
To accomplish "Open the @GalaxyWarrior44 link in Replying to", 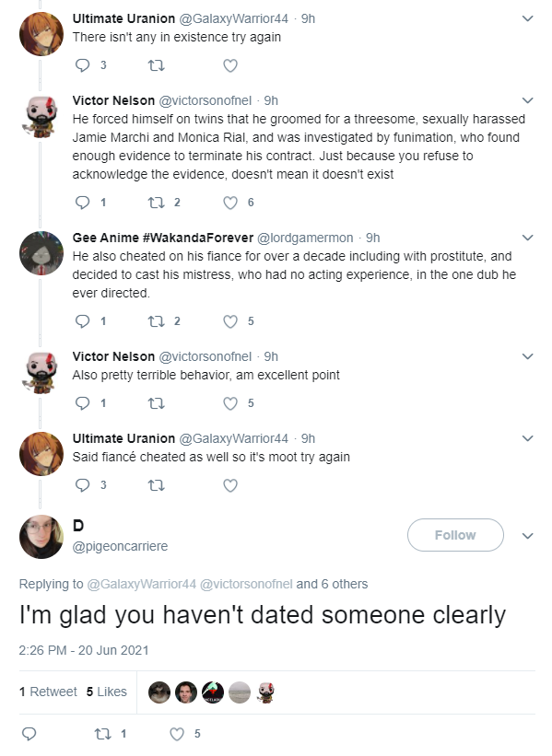I will coord(141,584).
